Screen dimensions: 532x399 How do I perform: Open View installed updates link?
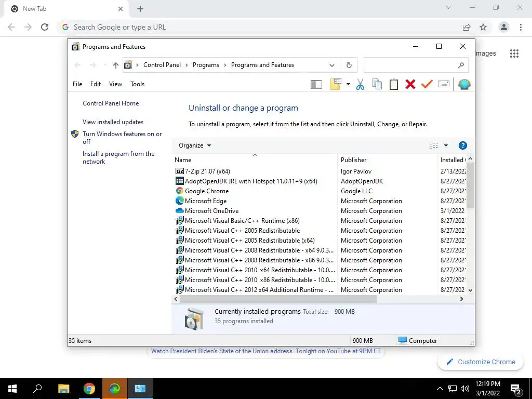click(113, 122)
